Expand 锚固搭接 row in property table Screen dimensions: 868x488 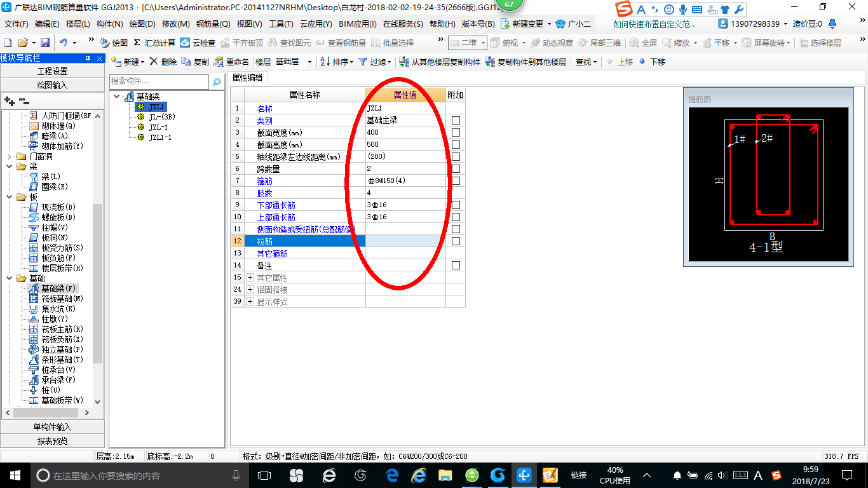point(250,290)
